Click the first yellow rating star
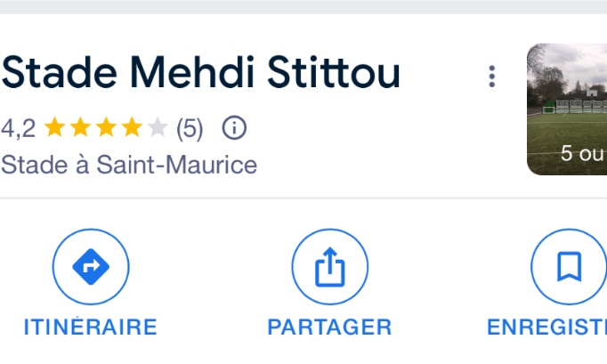 pyautogui.click(x=54, y=129)
